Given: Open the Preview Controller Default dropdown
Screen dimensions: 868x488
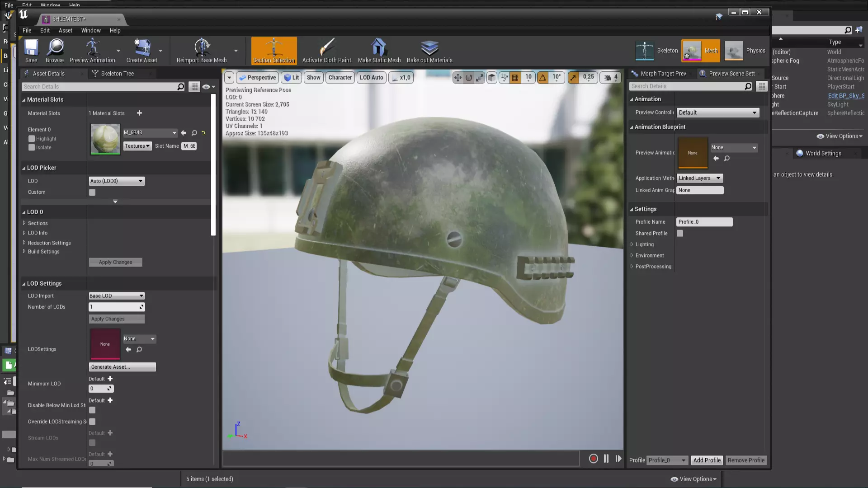Looking at the screenshot, I should point(717,113).
